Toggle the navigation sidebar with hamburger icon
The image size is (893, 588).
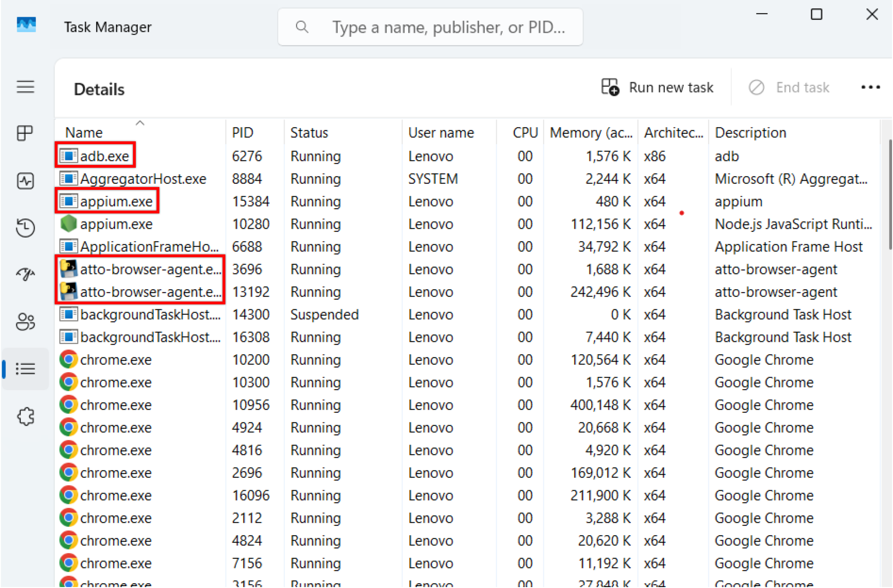26,87
